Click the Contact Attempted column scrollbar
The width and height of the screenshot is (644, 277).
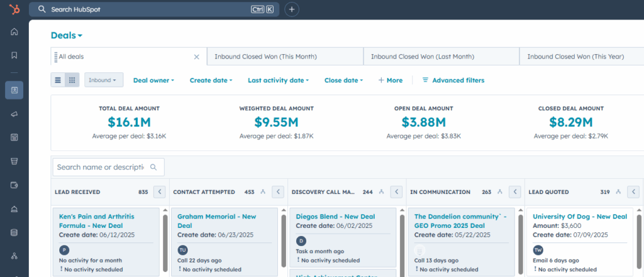point(284,242)
